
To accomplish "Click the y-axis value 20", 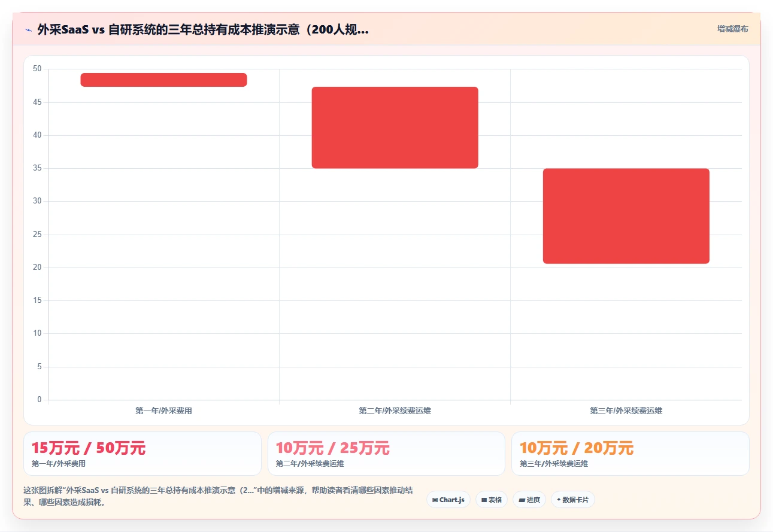I will [37, 267].
